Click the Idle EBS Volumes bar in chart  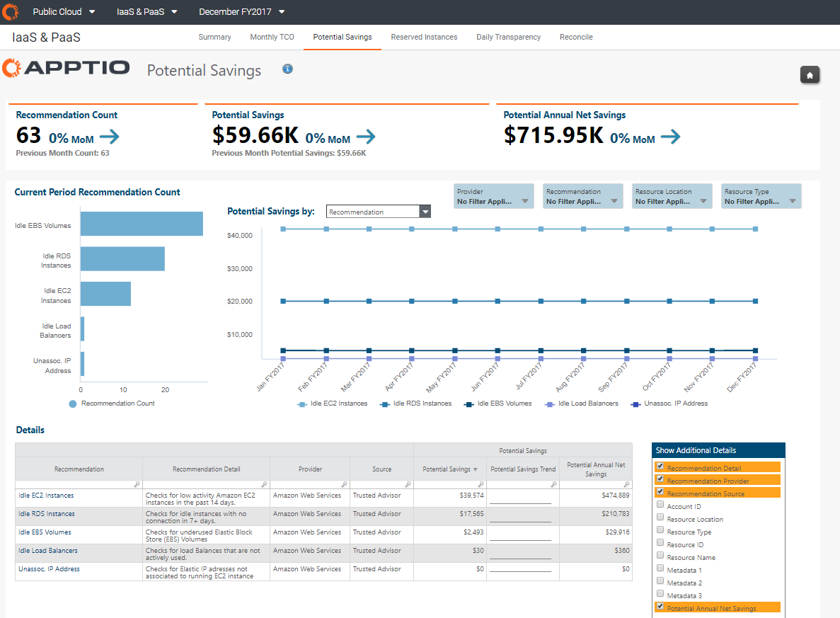tap(141, 224)
